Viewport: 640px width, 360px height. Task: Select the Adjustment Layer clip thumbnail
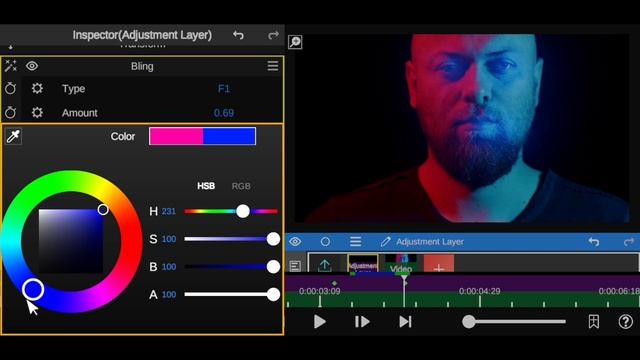point(363,263)
